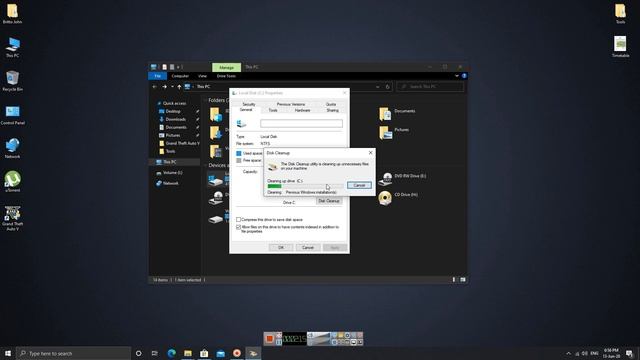The image size is (640, 360).
Task: Open File Explorer from the taskbar
Action: coord(188,353)
